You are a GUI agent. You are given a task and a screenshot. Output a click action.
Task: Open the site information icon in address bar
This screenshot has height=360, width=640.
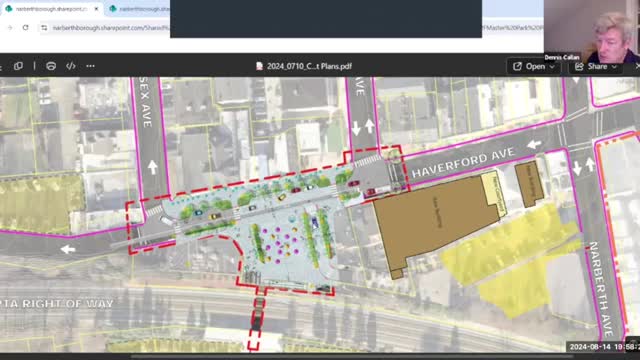pos(44,28)
